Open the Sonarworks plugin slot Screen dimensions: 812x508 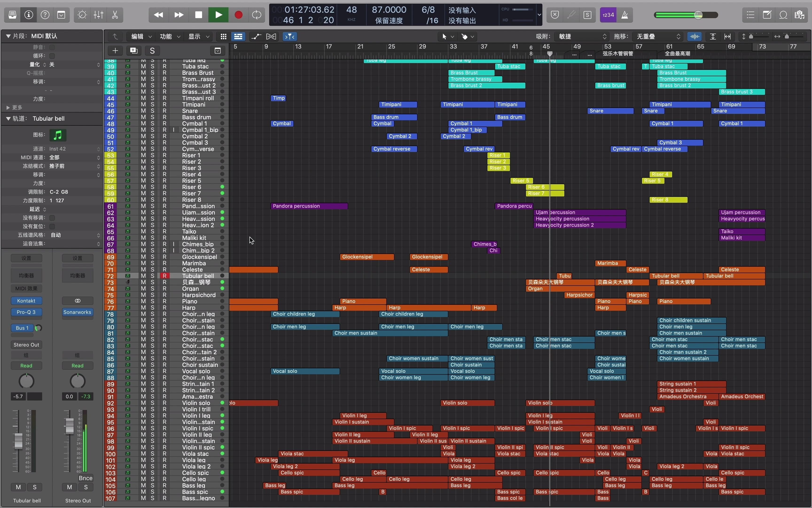(78, 312)
